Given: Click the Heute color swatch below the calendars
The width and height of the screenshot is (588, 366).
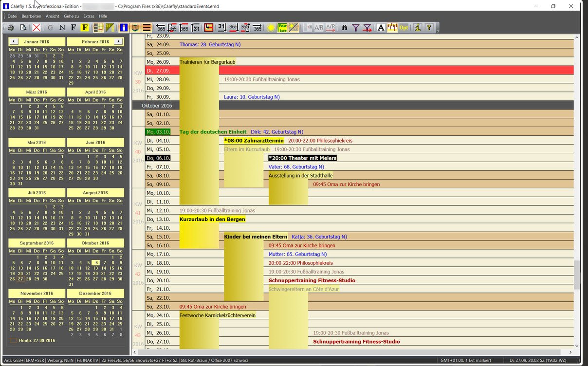Looking at the screenshot, I should 13,340.
